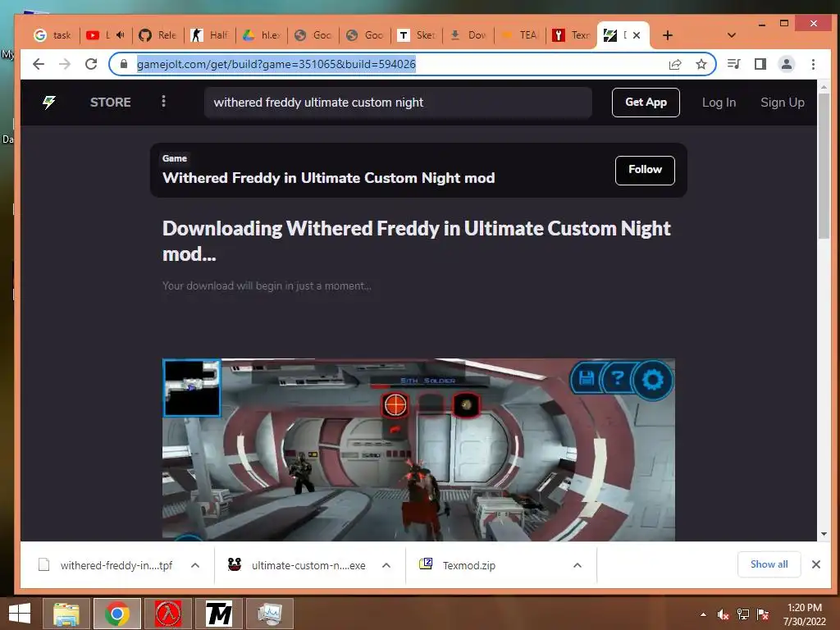Click the muted volume tray icon
The image size is (840, 630).
click(x=724, y=614)
